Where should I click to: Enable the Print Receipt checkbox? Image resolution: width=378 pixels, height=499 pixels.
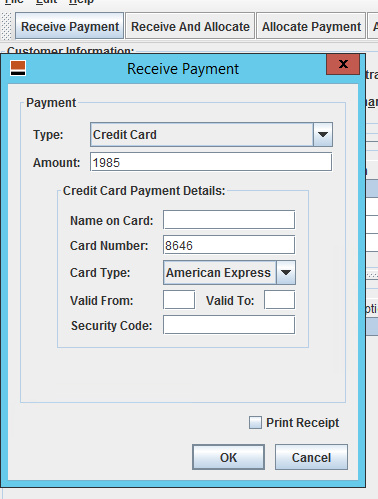coord(255,423)
